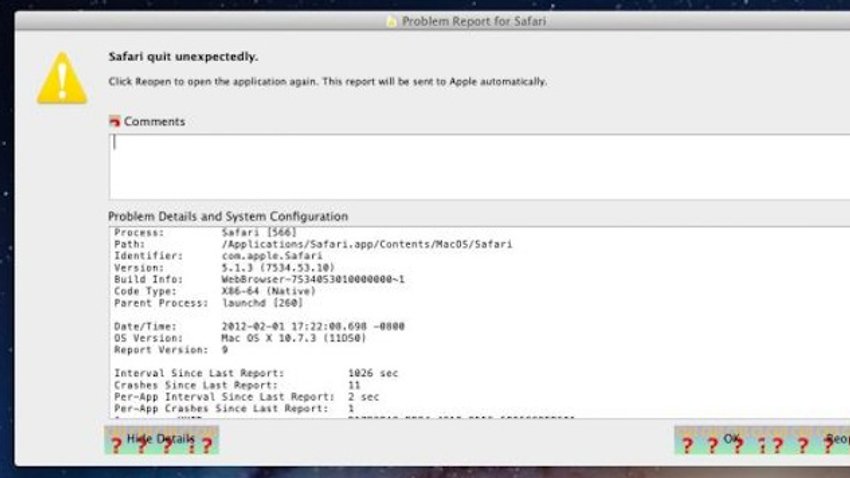Image resolution: width=850 pixels, height=478 pixels.
Task: Select the 'Per-App Interval Since Last Report' line
Action: 247,397
